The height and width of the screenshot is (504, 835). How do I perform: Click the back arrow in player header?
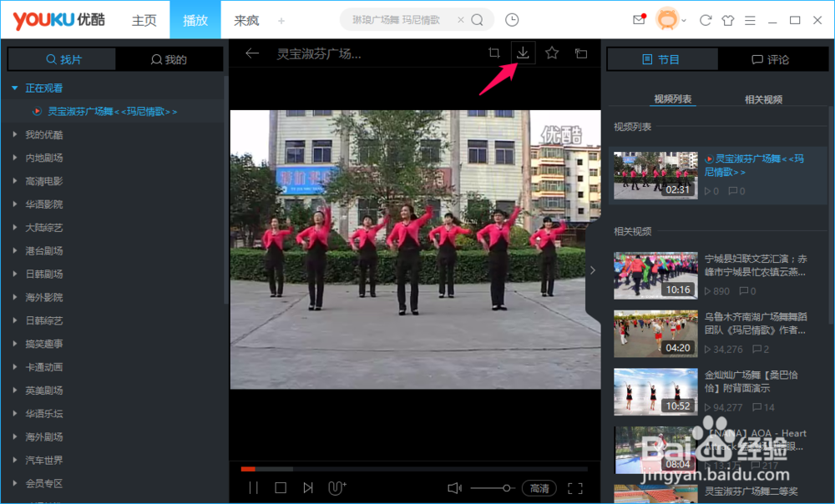tap(252, 53)
